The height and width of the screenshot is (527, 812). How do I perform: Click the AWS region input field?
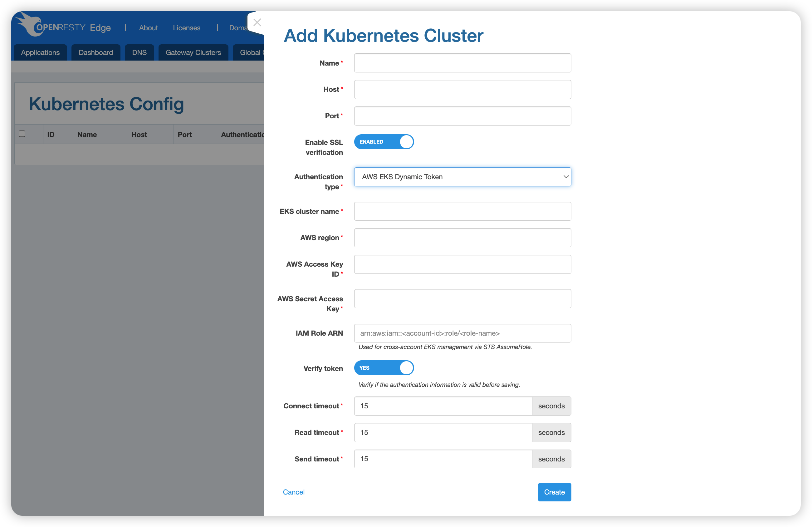click(x=462, y=238)
